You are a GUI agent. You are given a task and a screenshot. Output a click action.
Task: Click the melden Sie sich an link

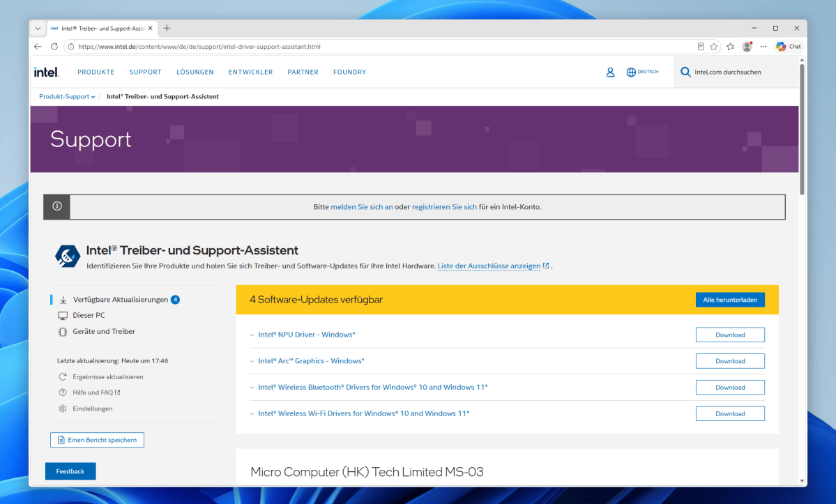361,207
